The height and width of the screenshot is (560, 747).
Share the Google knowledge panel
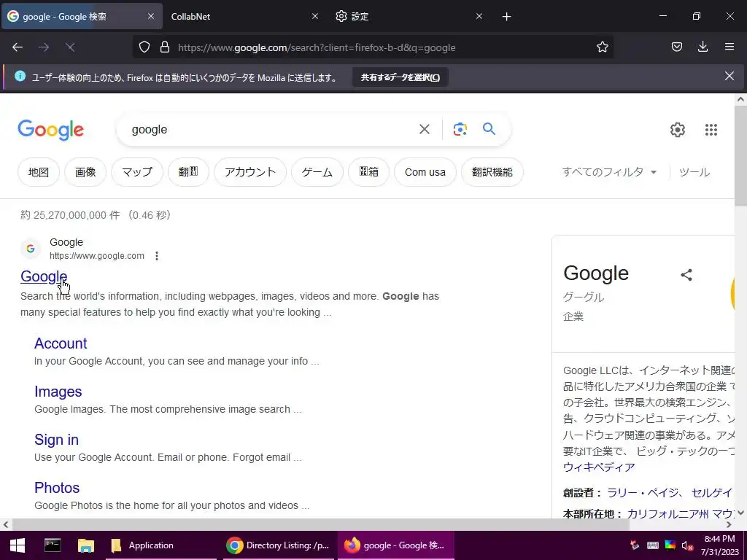[686, 275]
